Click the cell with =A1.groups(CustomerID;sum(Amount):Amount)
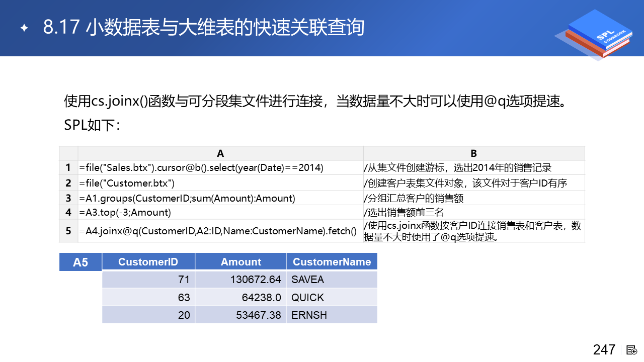This screenshot has width=644, height=362. pyautogui.click(x=220, y=198)
